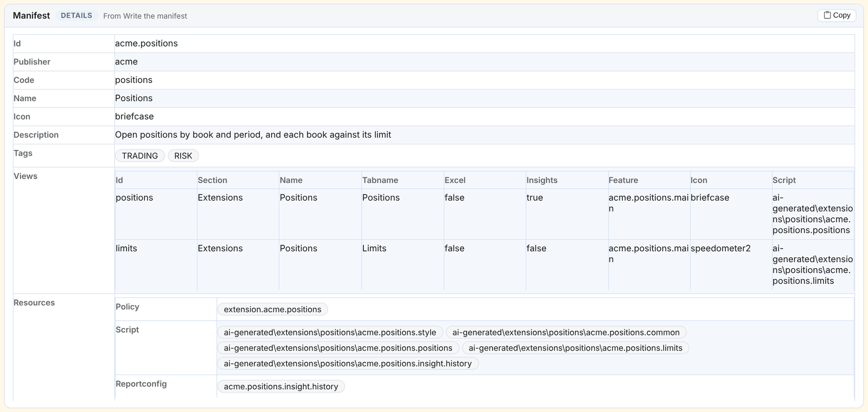The image size is (868, 412).
Task: Open the acme.positions.common script chip
Action: coord(566,332)
